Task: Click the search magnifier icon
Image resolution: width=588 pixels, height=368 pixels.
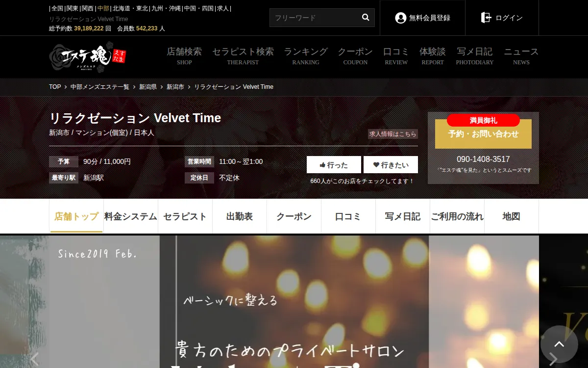Action: [366, 18]
